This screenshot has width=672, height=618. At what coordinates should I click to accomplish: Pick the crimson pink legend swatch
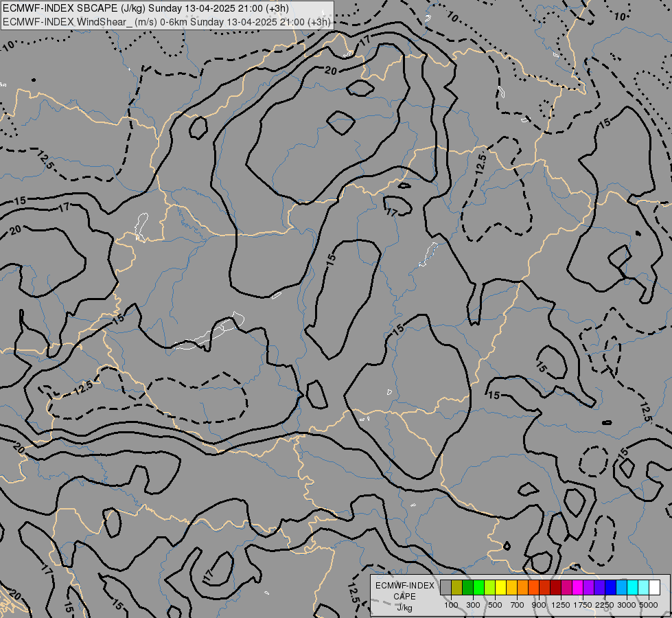pyautogui.click(x=567, y=587)
